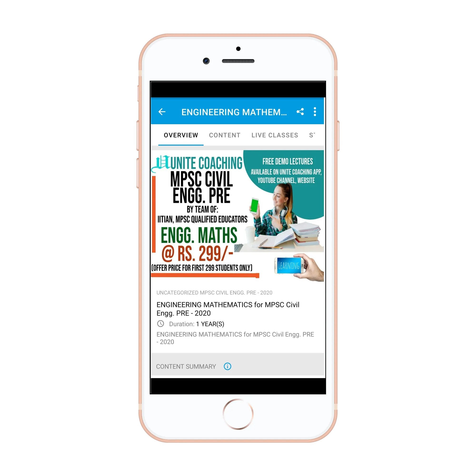Tap the promotional banner thumbnail image
Viewport: 476px width, 476px height.
238,213
